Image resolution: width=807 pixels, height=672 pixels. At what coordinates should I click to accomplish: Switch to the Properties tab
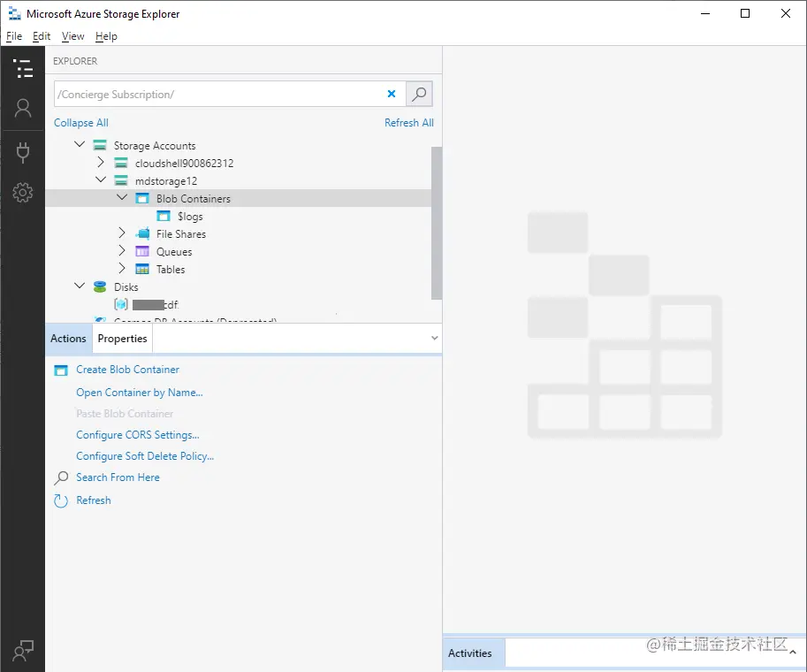123,339
